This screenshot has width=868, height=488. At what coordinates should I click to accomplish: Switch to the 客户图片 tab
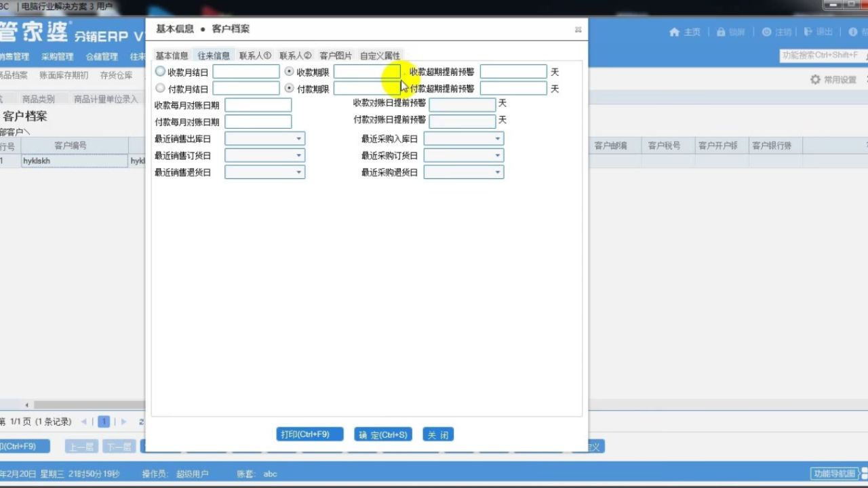(336, 56)
